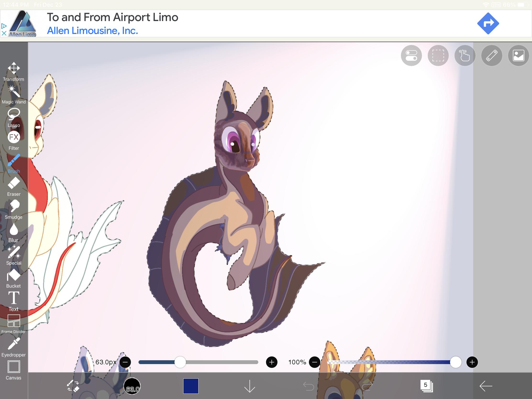The height and width of the screenshot is (399, 532).
Task: Open the Allen Limousine, Inc. ad link
Action: (x=92, y=30)
